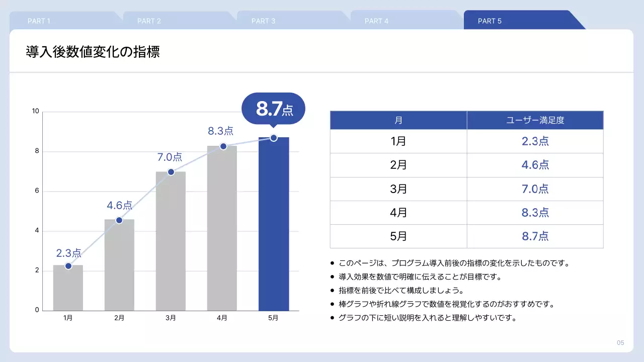Select the 月 table header cell
Screen dimensions: 644x362
pyautogui.click(x=398, y=120)
